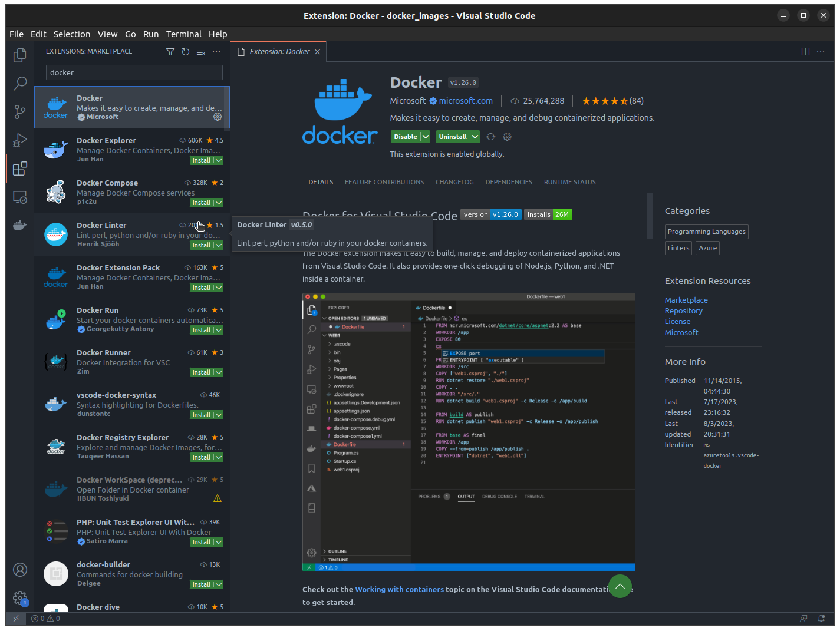
Task: Open the Source Control view
Action: click(19, 111)
